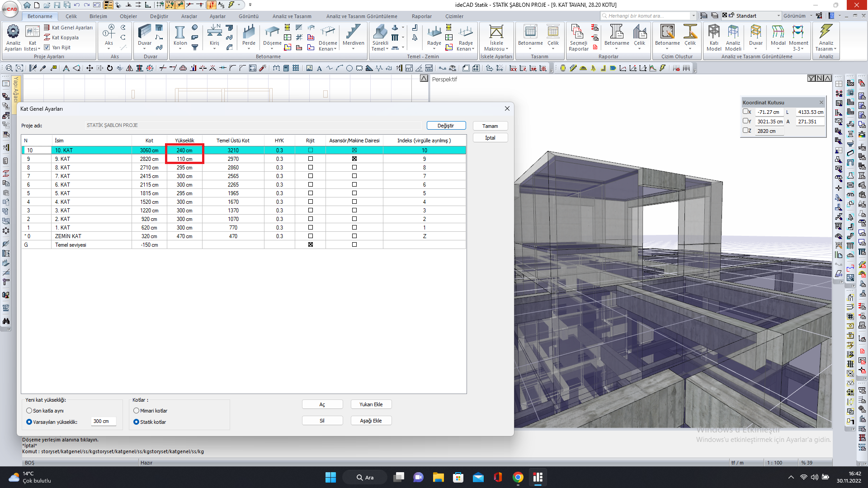
Task: Switch to Çelik ribbon tab
Action: tap(71, 16)
